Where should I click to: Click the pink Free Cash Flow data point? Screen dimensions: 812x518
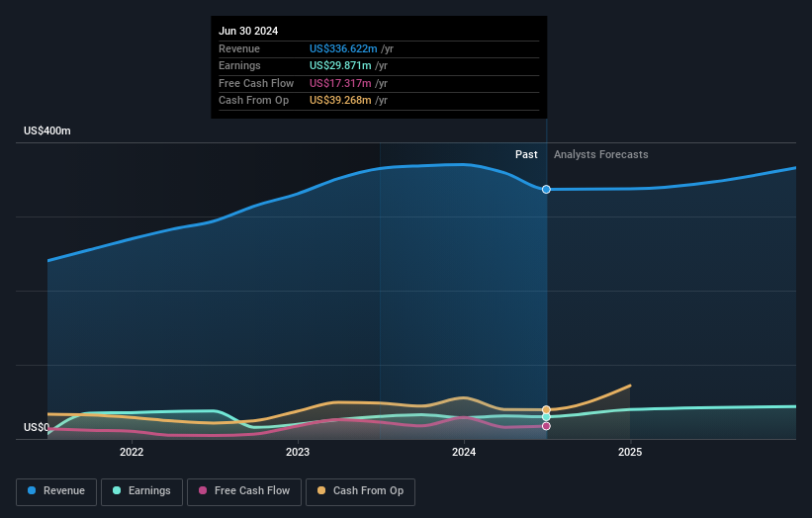point(546,426)
